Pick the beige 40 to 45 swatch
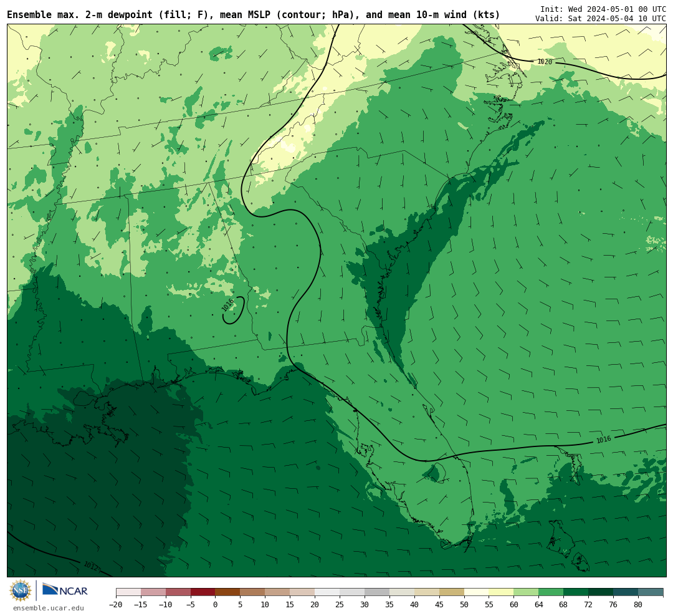Image resolution: width=673 pixels, height=616 pixels. pos(427,592)
